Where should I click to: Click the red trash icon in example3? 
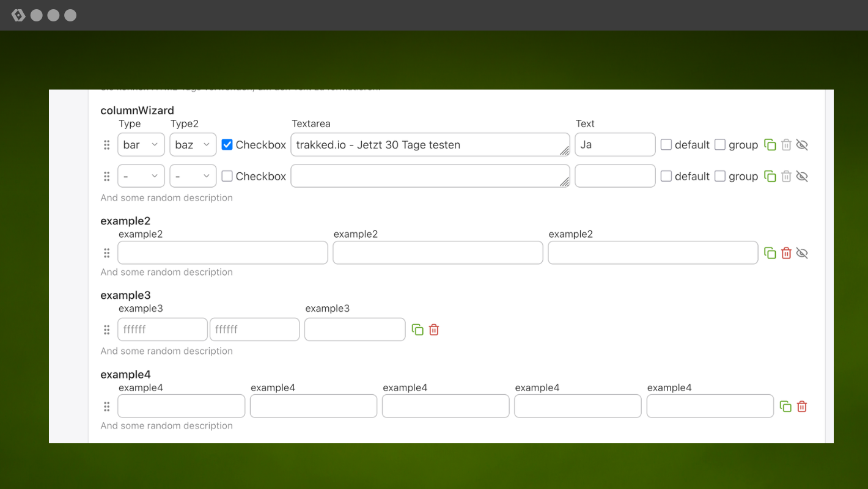tap(434, 329)
